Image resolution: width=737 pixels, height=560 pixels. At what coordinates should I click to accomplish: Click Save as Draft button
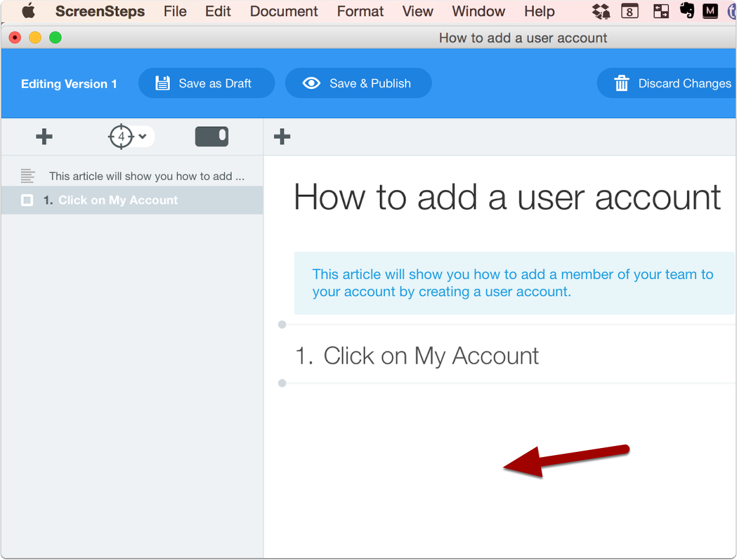click(x=206, y=83)
